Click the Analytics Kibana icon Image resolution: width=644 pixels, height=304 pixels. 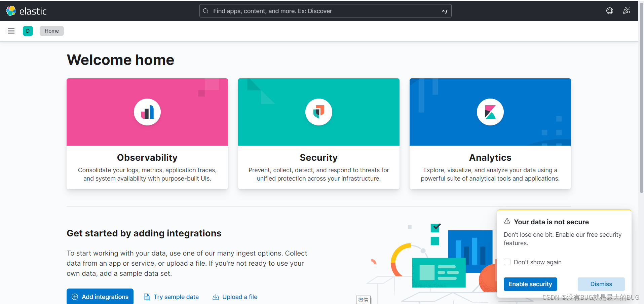[x=490, y=112]
